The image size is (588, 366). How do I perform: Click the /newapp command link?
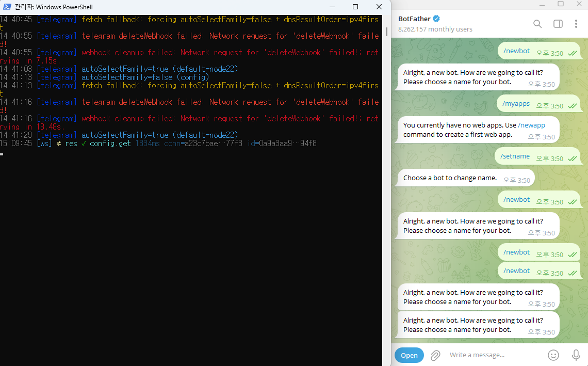coord(531,125)
